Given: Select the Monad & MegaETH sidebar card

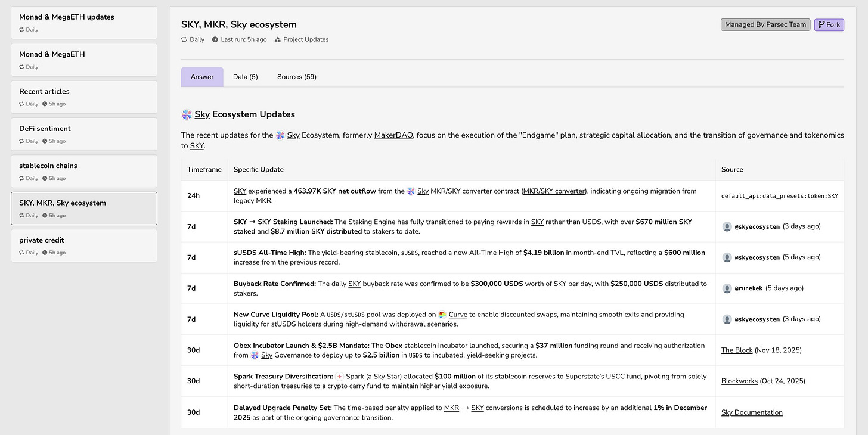Looking at the screenshot, I should 84,60.
